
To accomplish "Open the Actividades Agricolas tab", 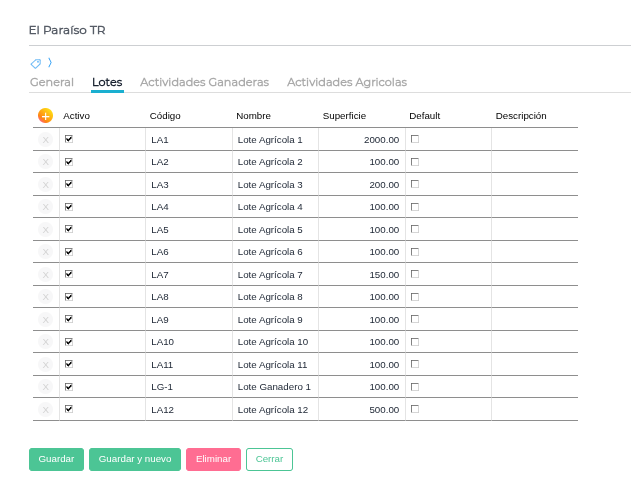I will click(346, 82).
